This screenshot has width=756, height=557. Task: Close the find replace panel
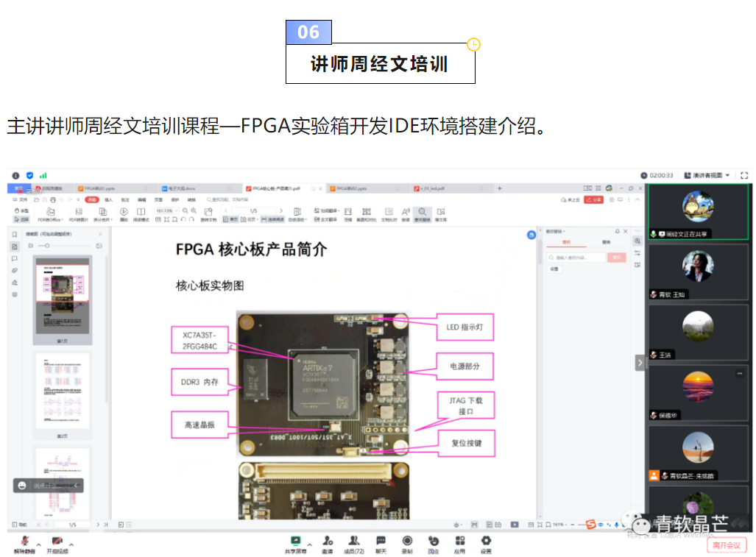coord(626,231)
